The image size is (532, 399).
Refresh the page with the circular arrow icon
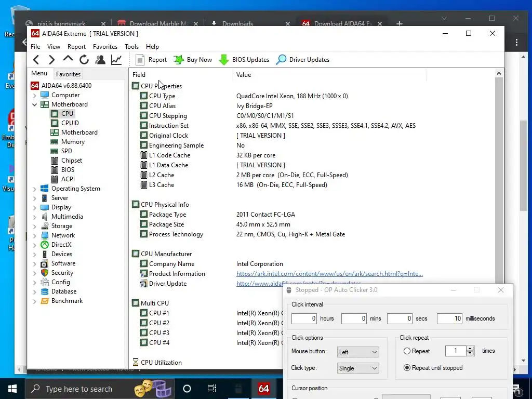[84, 60]
